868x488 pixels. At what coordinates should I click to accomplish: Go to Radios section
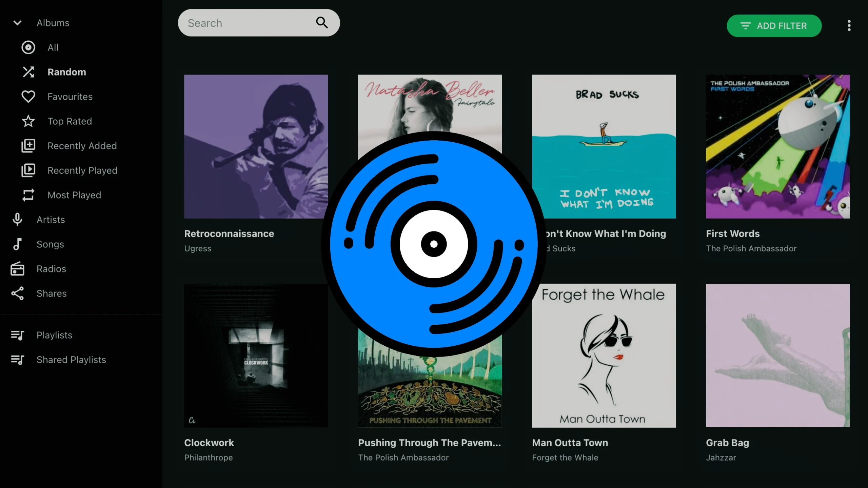(51, 269)
